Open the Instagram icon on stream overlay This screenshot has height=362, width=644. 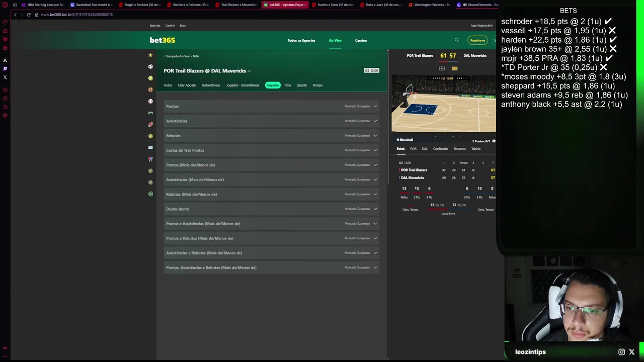click(x=622, y=352)
